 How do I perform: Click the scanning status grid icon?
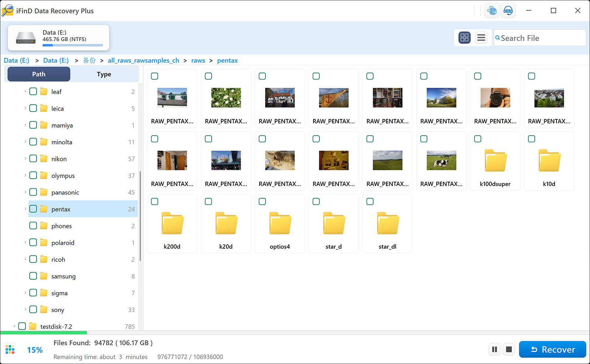(x=10, y=350)
